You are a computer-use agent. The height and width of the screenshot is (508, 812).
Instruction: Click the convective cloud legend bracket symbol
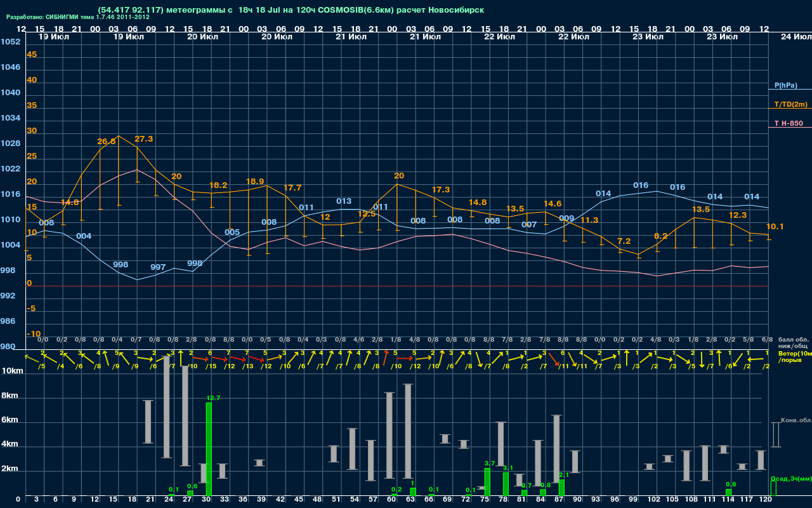click(775, 435)
